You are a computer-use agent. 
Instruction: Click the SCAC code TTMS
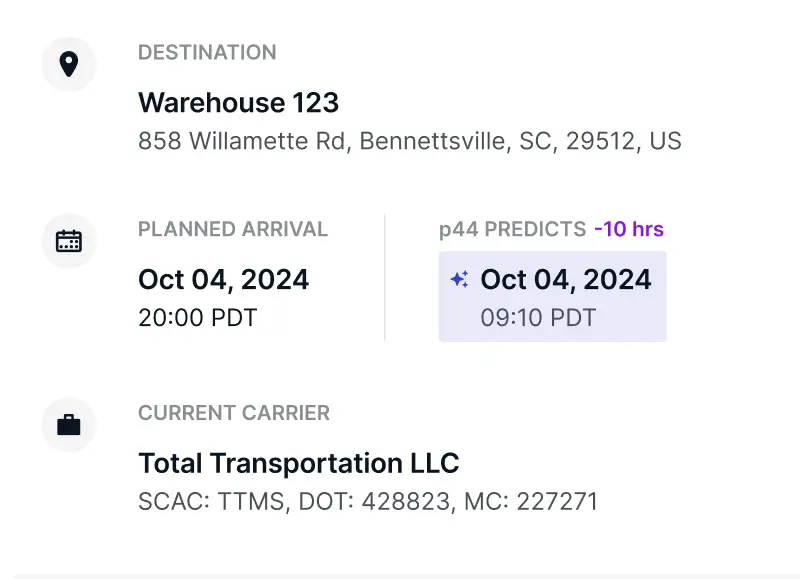250,501
